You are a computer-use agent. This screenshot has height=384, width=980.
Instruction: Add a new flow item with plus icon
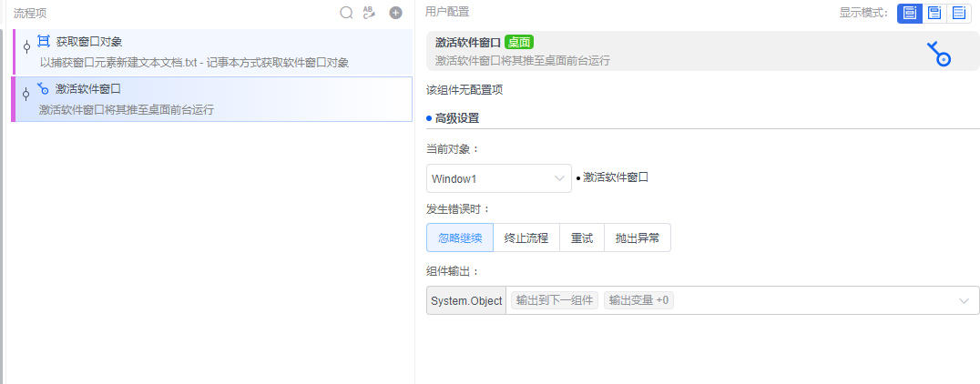point(395,13)
